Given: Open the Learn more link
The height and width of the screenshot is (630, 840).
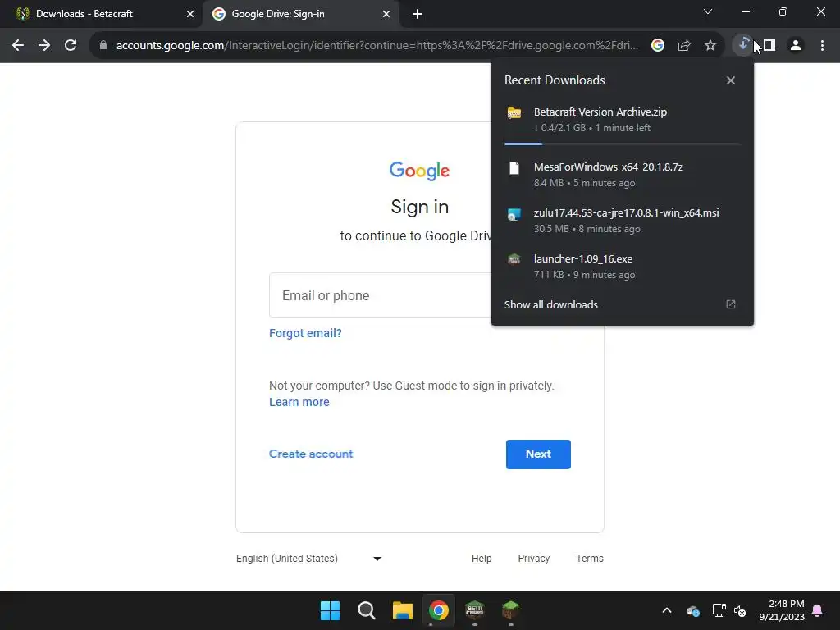Looking at the screenshot, I should pos(299,402).
